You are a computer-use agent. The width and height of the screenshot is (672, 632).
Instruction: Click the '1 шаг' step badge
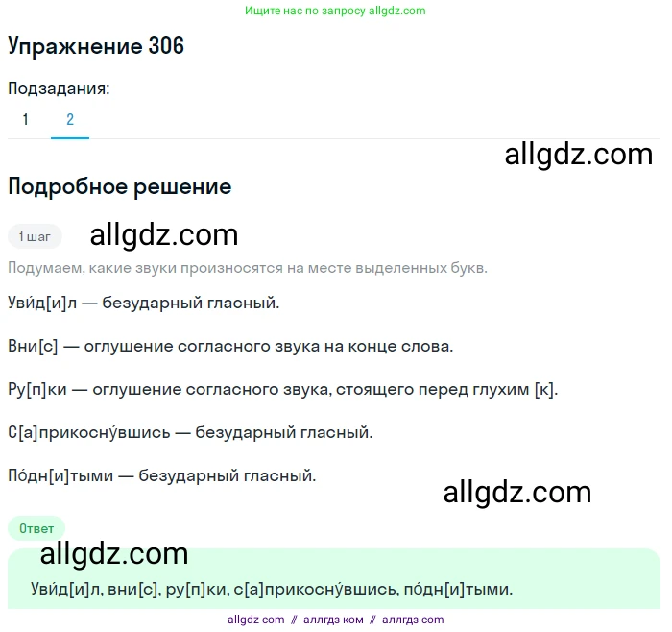[35, 236]
